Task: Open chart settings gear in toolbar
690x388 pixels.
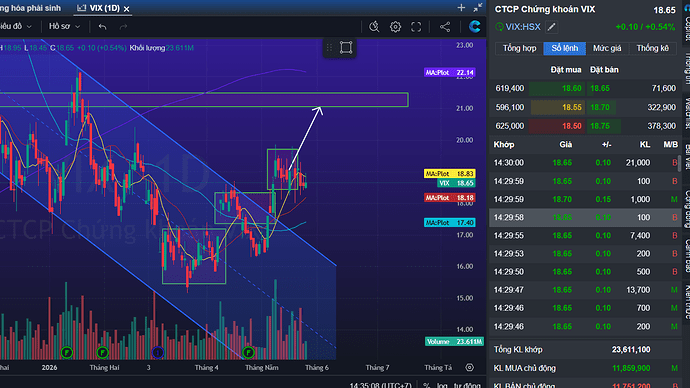Action: [395, 27]
